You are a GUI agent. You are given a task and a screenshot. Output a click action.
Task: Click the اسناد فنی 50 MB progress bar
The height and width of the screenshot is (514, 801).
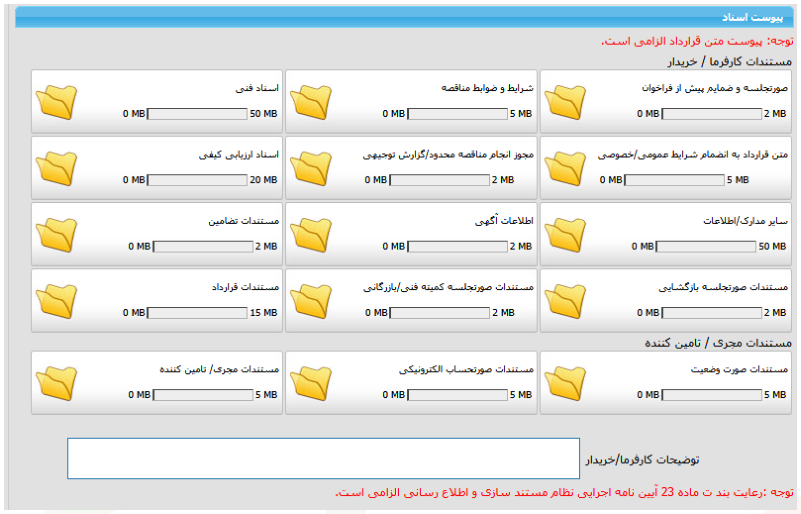(x=197, y=114)
